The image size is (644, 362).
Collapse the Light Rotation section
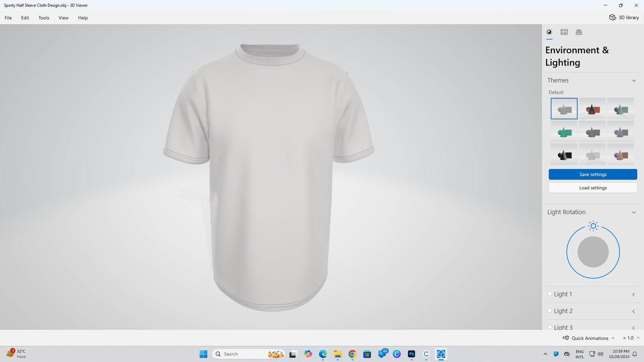(x=634, y=212)
